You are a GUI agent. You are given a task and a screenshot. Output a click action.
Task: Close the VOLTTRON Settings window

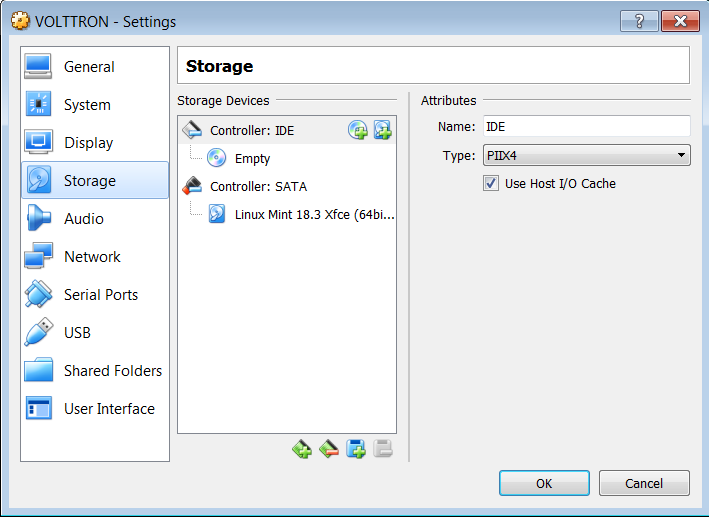(680, 21)
